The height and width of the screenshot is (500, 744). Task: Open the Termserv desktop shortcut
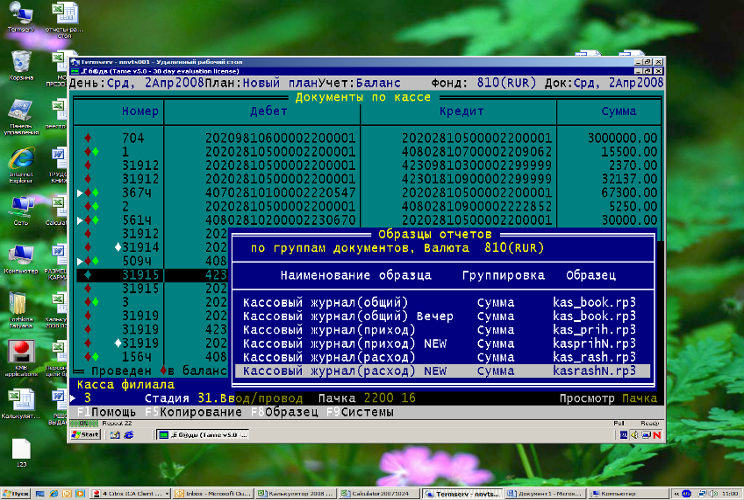point(19,14)
